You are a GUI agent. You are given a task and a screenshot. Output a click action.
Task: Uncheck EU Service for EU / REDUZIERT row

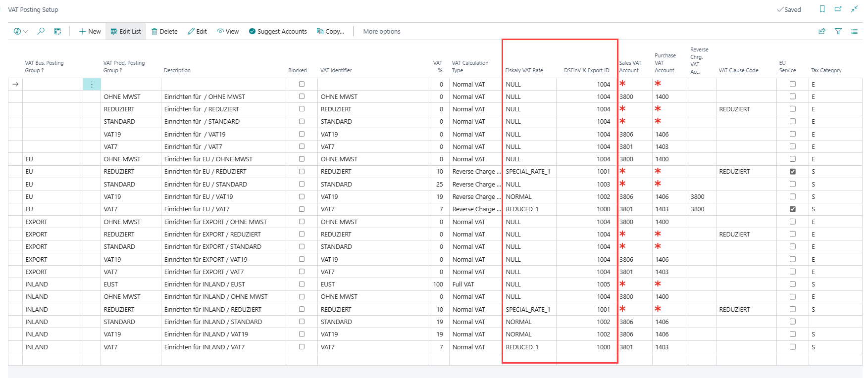click(792, 172)
